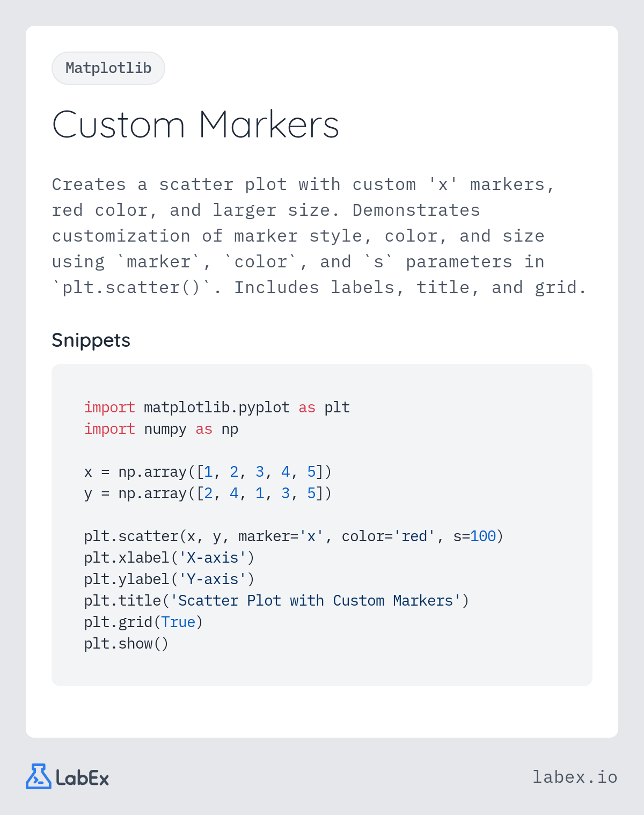The width and height of the screenshot is (644, 815).
Task: Click the s=100 size value
Action: [x=474, y=536]
